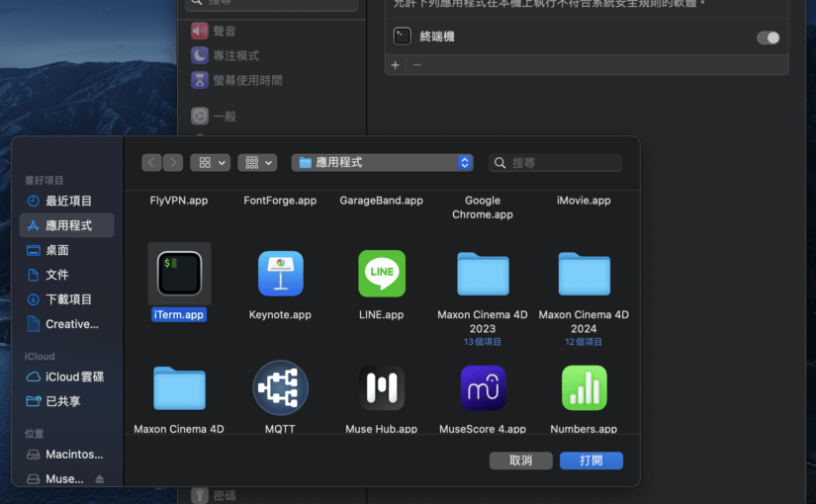Select the MQTT app icon
816x504 pixels.
[280, 387]
